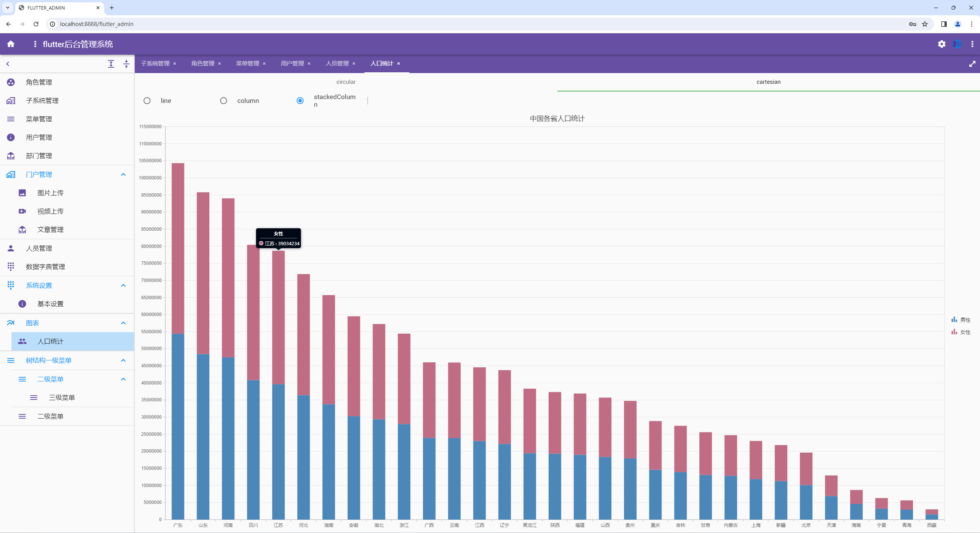This screenshot has height=533, width=980.
Task: Collapse the 系统设置 menu group
Action: tap(123, 285)
